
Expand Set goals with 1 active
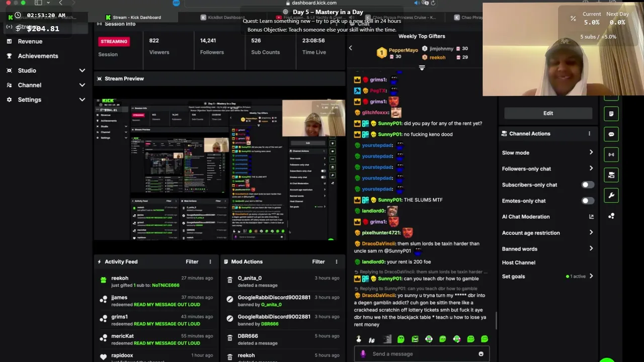pos(591,276)
